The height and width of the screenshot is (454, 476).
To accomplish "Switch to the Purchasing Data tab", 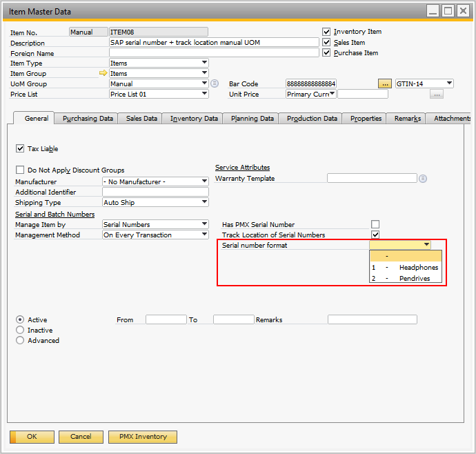I will pos(88,119).
